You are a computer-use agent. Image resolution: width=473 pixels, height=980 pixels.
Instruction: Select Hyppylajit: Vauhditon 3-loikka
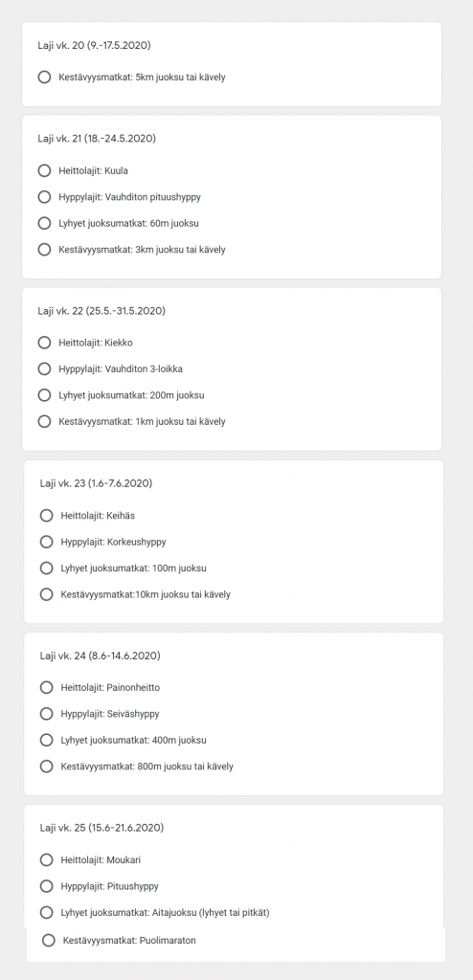click(44, 368)
